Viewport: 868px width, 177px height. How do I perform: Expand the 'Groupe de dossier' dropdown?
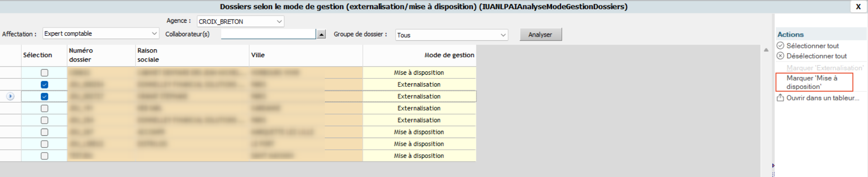coord(451,35)
